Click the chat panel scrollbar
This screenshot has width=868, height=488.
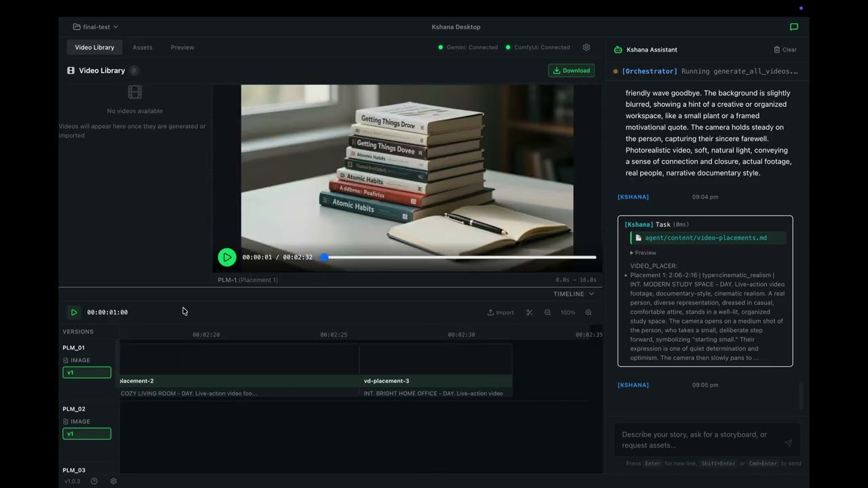(x=801, y=396)
